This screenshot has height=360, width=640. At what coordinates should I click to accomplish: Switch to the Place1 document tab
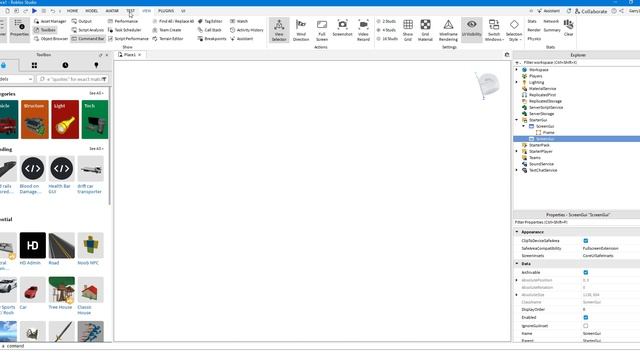[x=129, y=55]
